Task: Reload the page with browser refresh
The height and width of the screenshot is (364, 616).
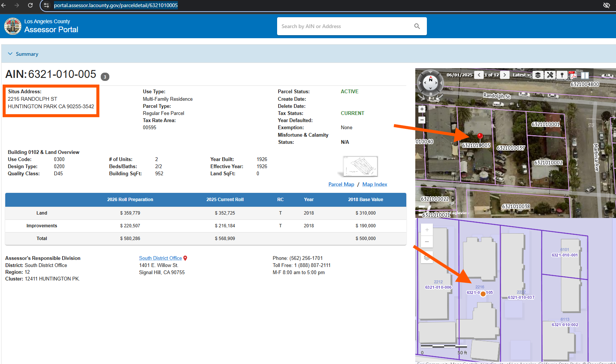Action: tap(30, 5)
